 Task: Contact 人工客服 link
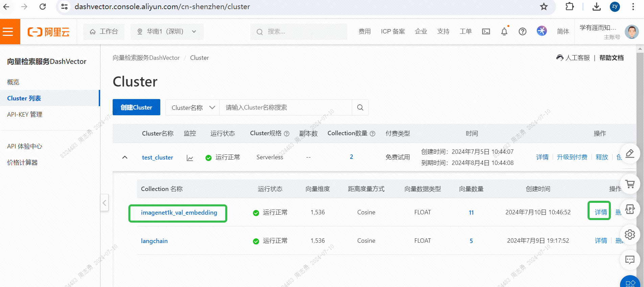[573, 58]
